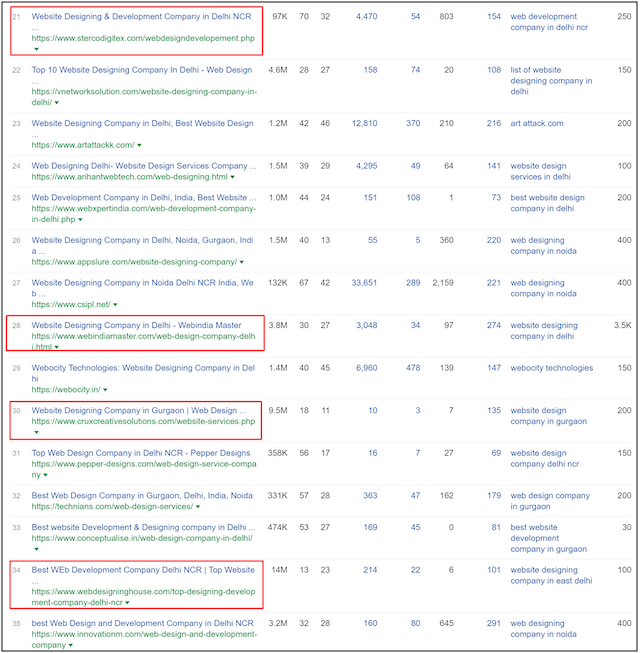Select the 2,159 traffic cell in row 27

point(443,283)
